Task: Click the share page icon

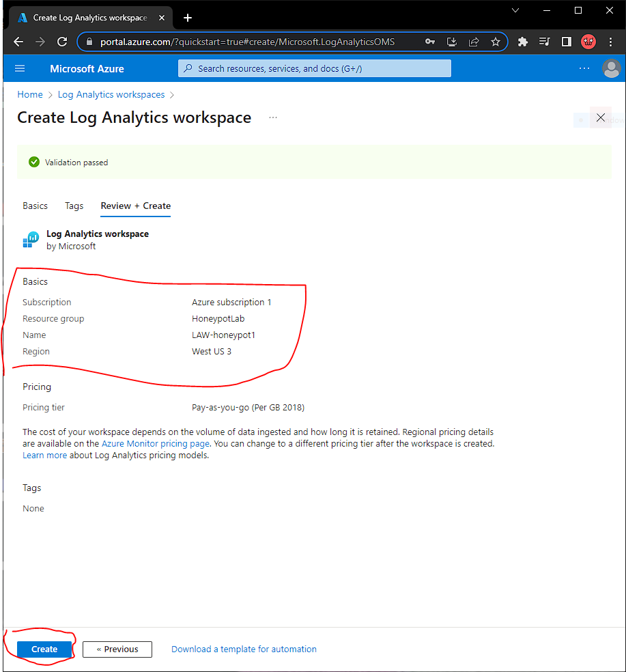Action: (474, 42)
